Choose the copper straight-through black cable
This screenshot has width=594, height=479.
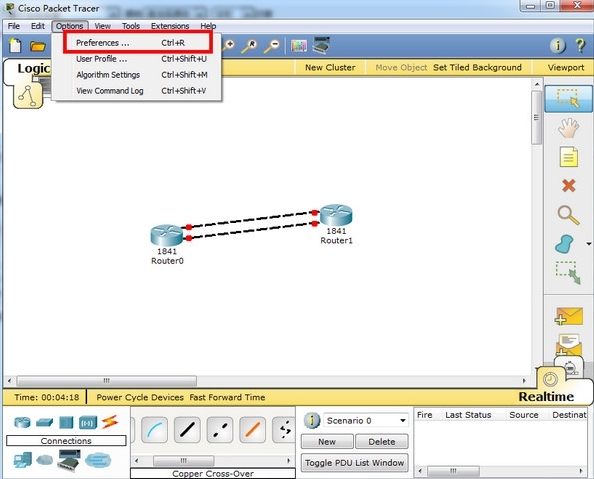click(x=187, y=430)
